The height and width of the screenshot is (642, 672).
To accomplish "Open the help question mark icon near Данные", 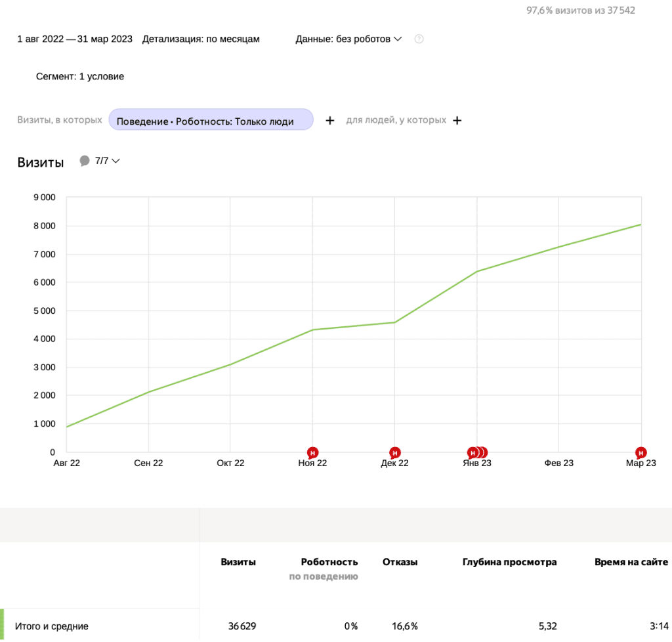I will coord(419,39).
